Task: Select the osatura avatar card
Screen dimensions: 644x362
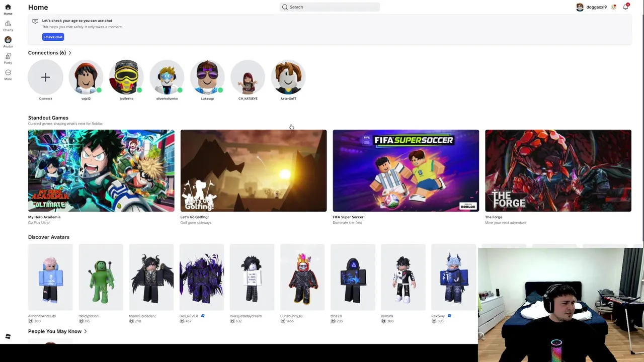Action: (403, 278)
